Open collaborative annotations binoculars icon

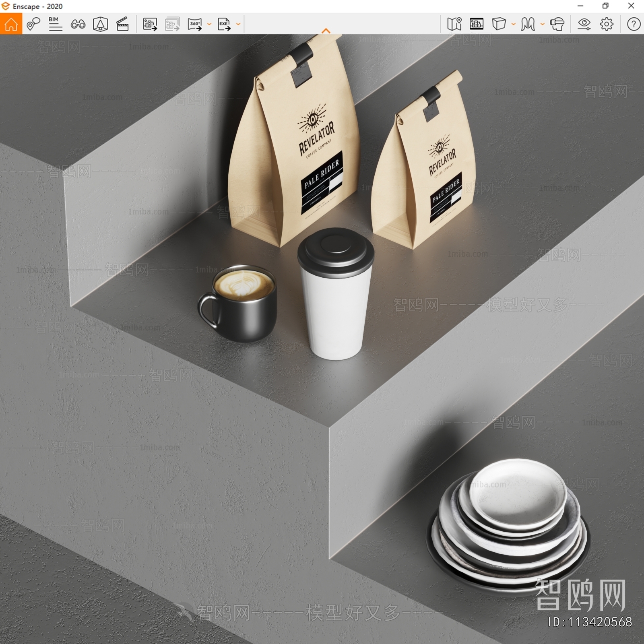click(x=78, y=24)
